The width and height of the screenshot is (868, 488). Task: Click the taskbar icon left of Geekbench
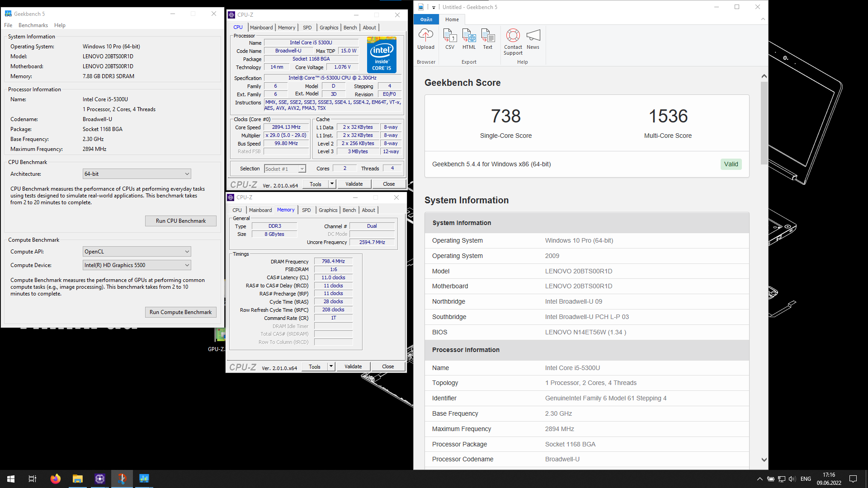click(122, 479)
